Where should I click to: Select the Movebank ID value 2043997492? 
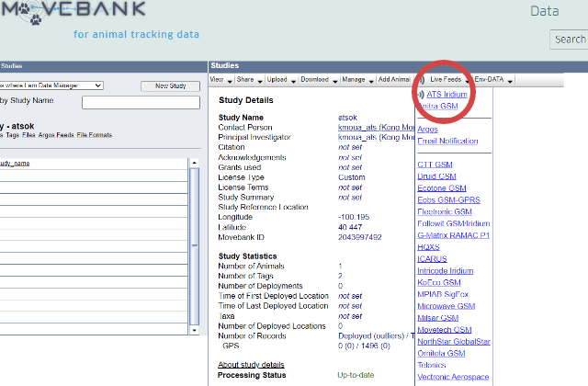pyautogui.click(x=359, y=237)
